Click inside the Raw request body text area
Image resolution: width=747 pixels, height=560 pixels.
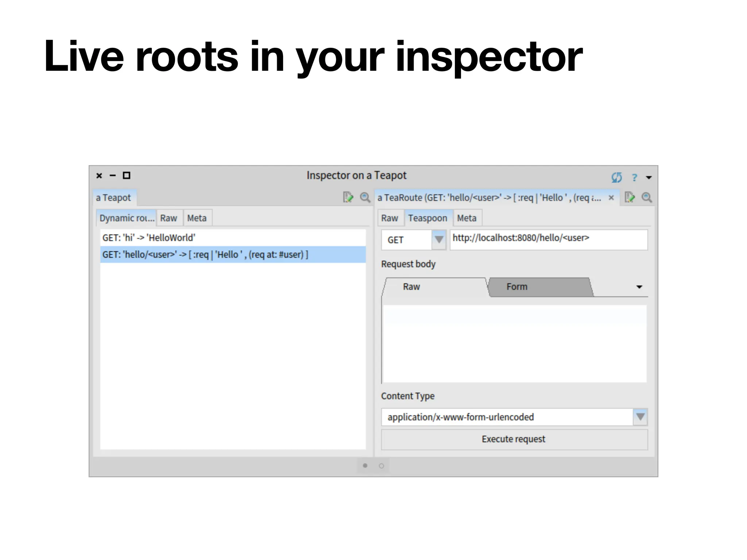515,344
